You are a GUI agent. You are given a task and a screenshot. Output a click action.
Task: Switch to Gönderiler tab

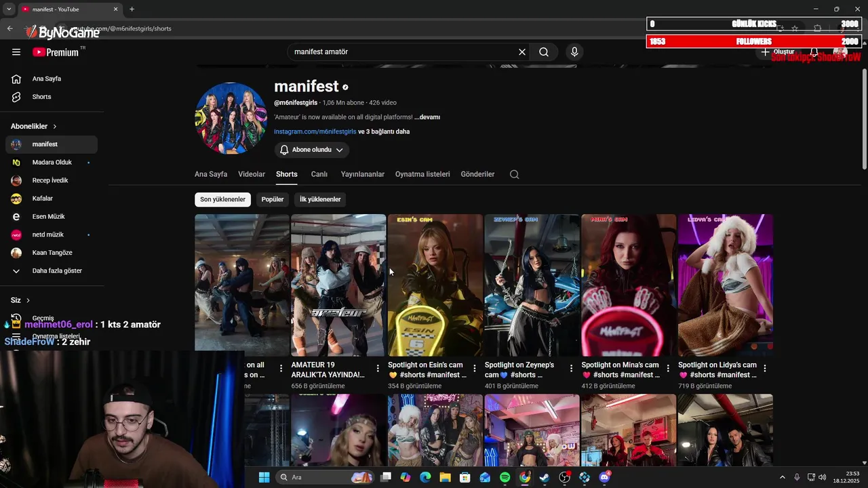click(x=477, y=174)
